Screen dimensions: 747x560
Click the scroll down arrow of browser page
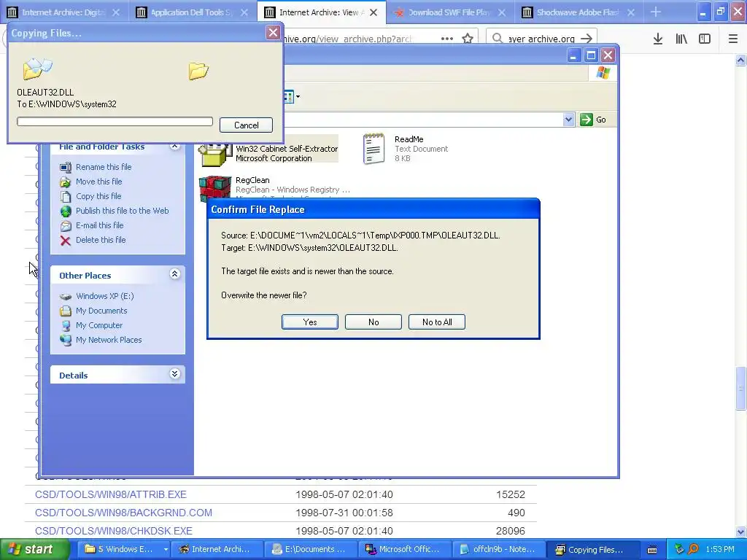[740, 532]
